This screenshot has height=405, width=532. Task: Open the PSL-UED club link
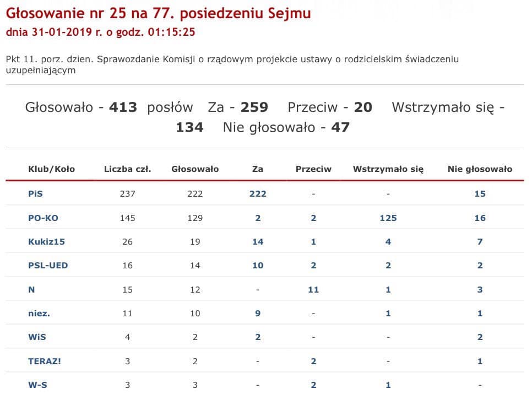(48, 266)
